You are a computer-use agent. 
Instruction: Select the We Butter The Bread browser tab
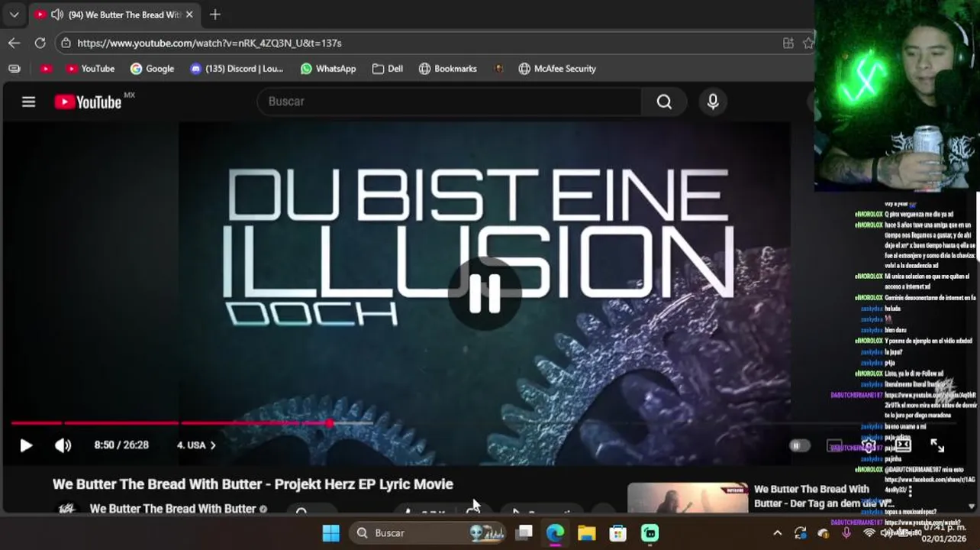(114, 15)
